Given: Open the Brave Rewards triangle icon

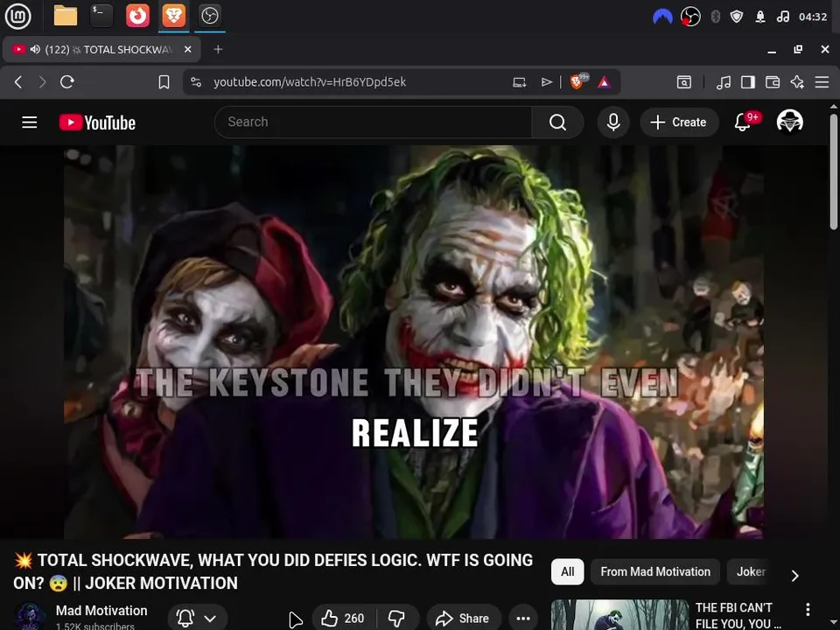Looking at the screenshot, I should (604, 82).
